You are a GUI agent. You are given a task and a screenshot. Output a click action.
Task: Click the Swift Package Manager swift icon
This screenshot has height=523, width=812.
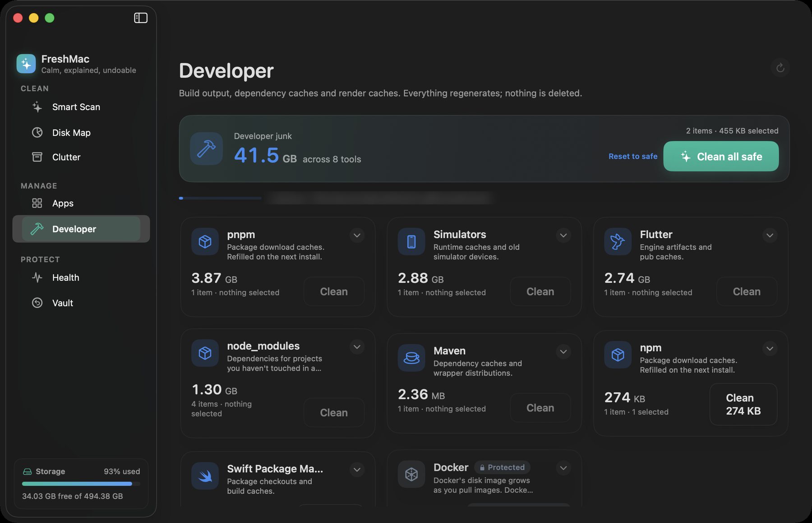(x=205, y=476)
